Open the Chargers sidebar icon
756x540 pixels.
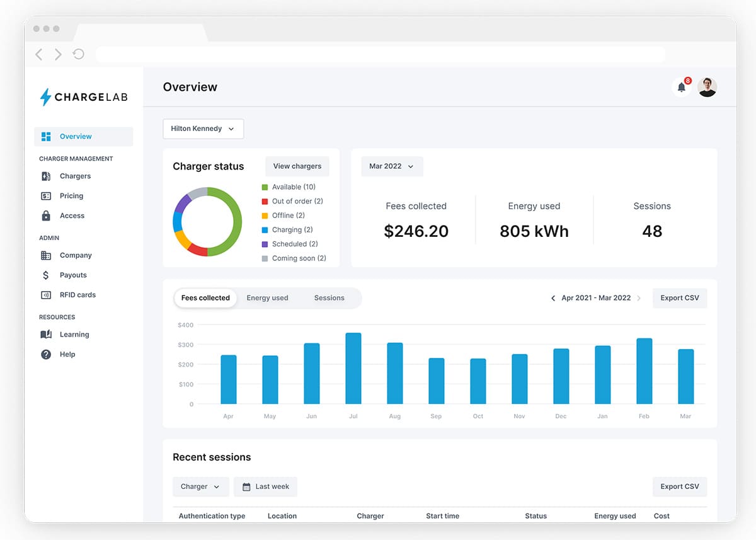46,176
